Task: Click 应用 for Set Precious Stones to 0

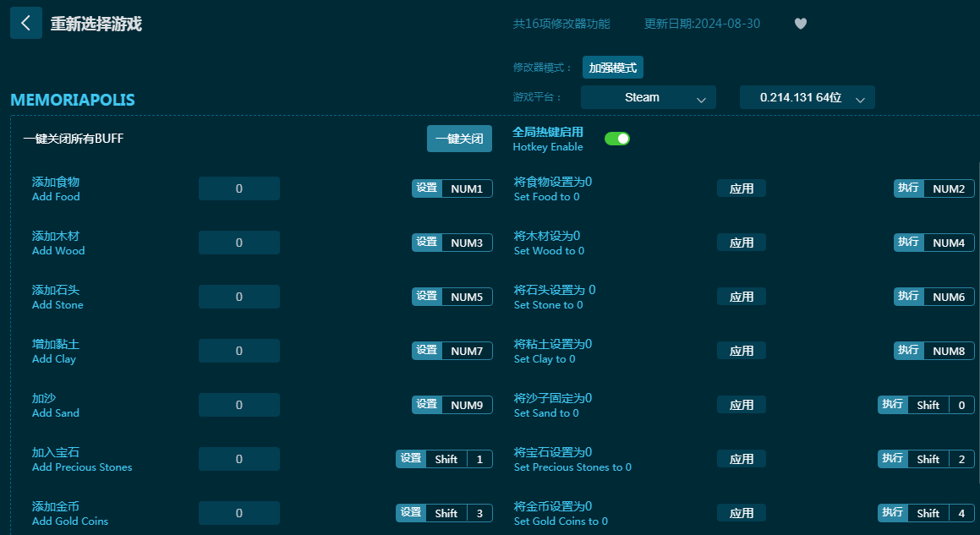Action: (x=742, y=459)
